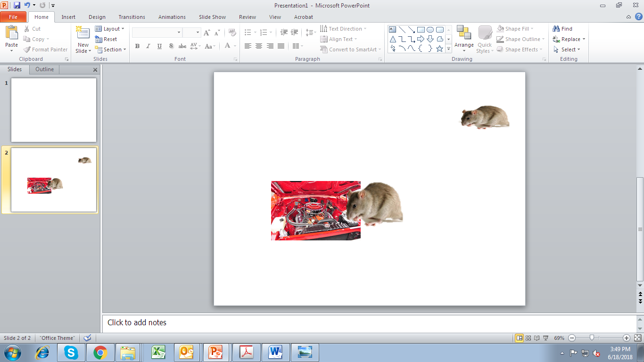The image size is (644, 362).
Task: Click the Reset button in Slides group
Action: (107, 39)
